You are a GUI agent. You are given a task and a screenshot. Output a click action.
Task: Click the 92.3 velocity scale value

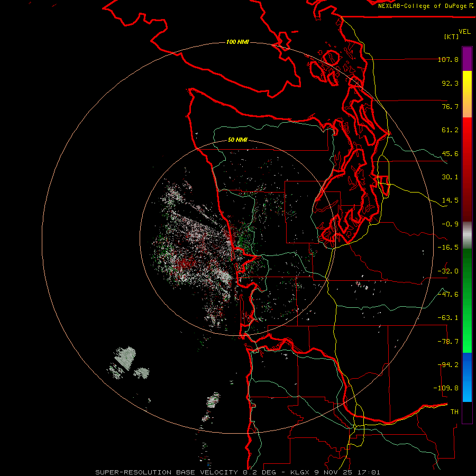click(450, 83)
